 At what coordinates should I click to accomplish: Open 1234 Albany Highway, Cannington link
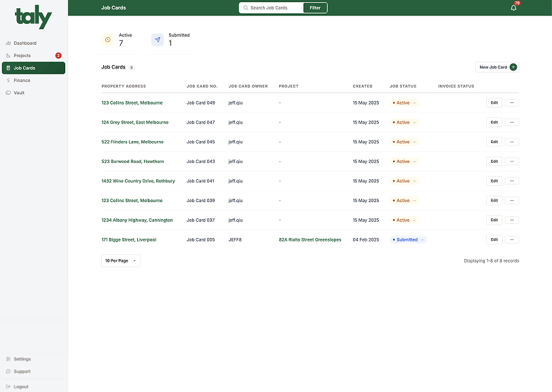(x=137, y=220)
